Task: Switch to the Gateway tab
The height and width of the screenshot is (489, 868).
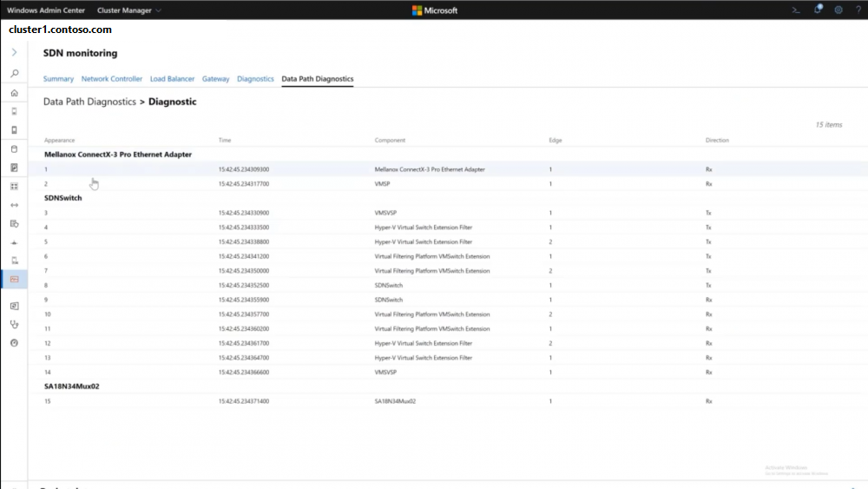Action: pos(216,79)
